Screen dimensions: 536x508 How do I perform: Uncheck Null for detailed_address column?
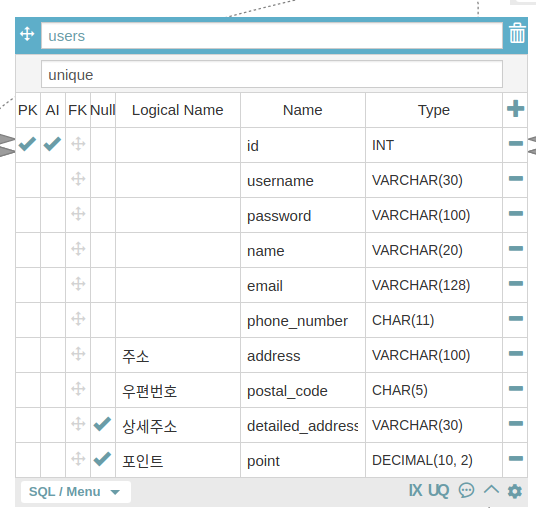pos(103,424)
